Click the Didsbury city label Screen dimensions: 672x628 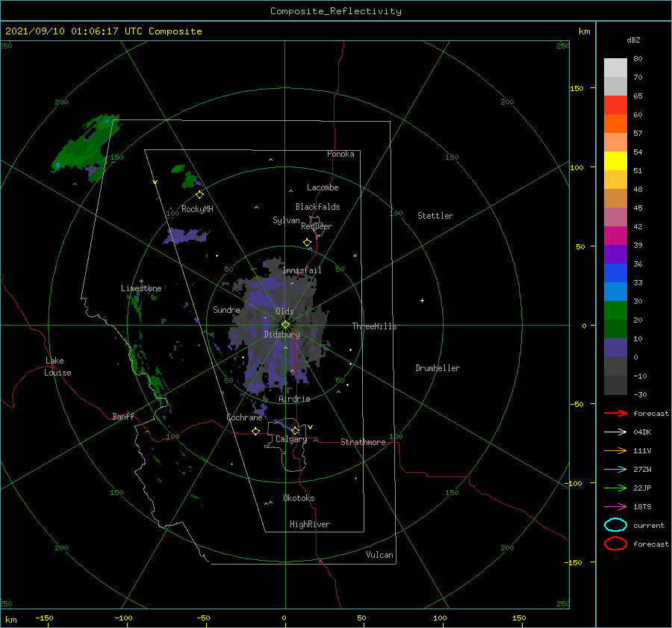pos(281,335)
